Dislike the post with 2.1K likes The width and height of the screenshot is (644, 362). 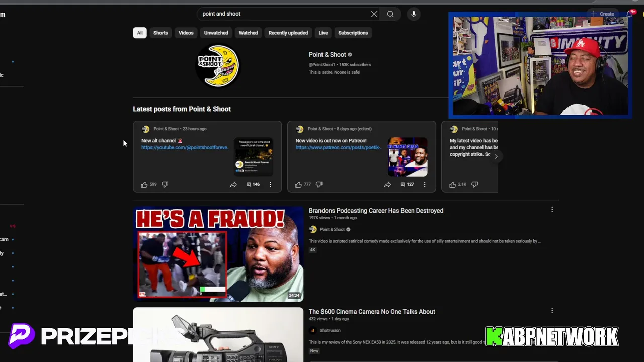click(474, 185)
